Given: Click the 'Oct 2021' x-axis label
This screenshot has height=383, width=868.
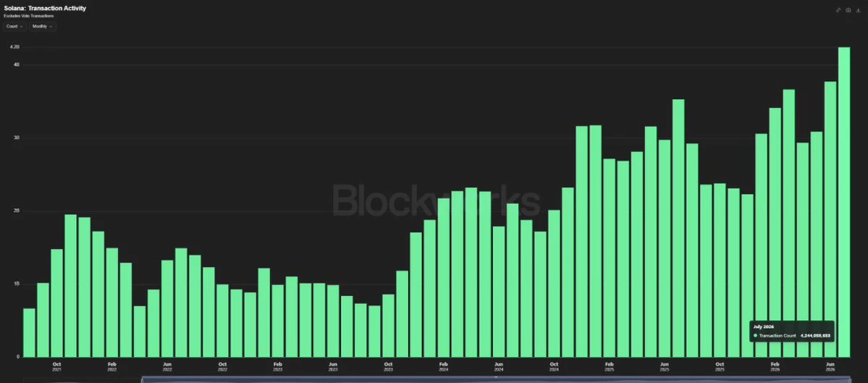Looking at the screenshot, I should [x=57, y=366].
